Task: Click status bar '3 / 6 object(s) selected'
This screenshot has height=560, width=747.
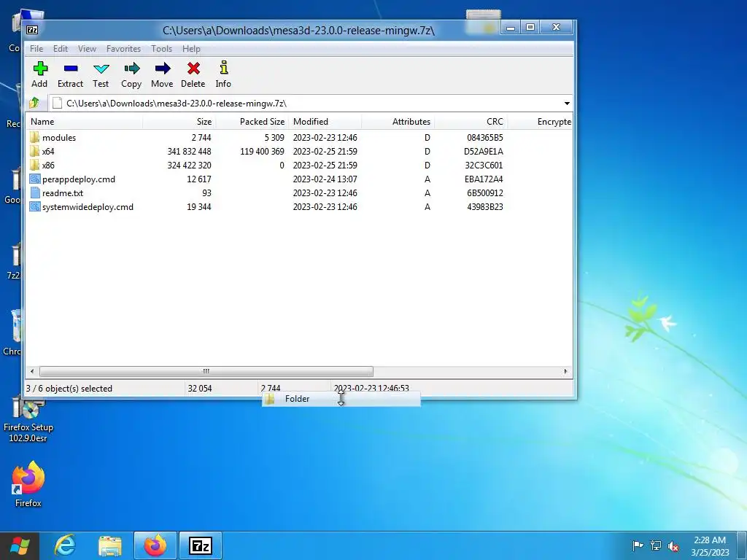Action: click(69, 389)
